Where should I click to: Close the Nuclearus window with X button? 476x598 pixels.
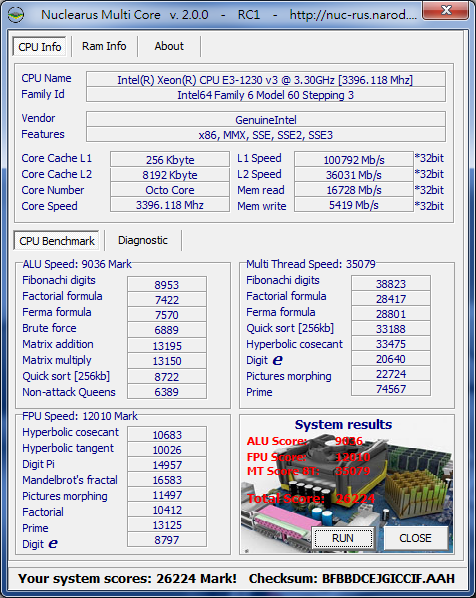445,11
